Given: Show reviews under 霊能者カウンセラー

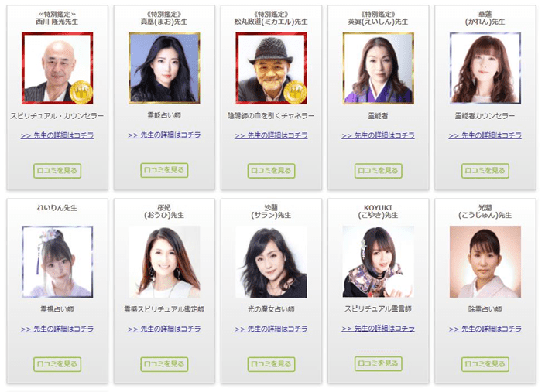Looking at the screenshot, I should point(485,170).
